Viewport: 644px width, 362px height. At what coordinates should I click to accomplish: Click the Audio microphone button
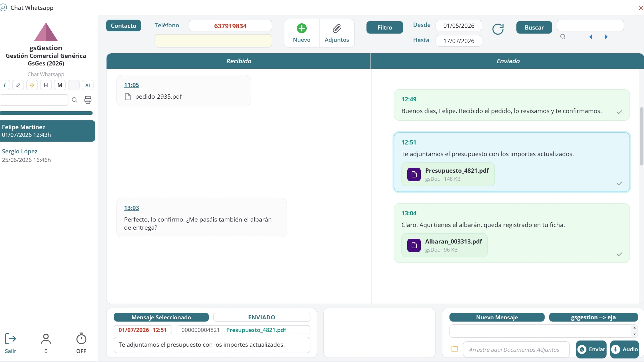[624, 349]
